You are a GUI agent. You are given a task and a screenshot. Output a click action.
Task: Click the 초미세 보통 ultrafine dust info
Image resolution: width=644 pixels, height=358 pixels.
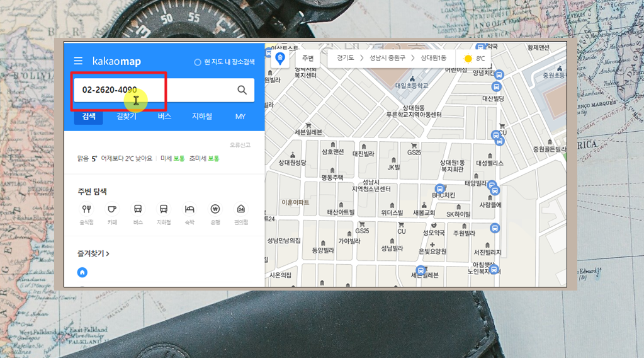click(204, 158)
